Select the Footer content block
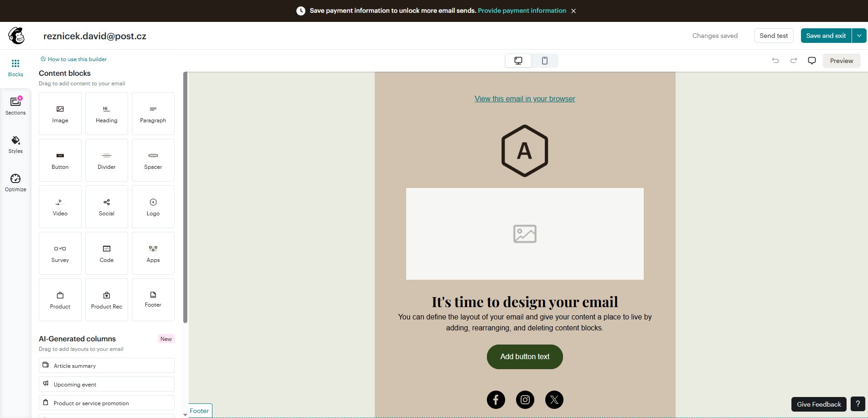868x418 pixels. click(x=153, y=300)
